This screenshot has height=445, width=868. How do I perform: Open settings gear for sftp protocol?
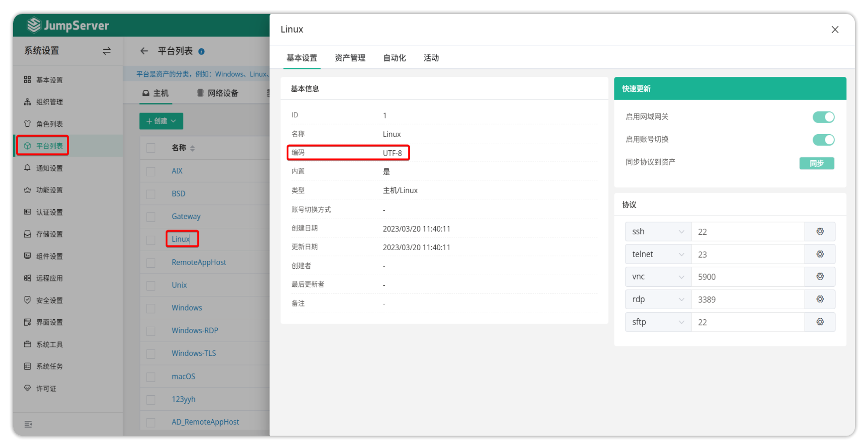(x=820, y=322)
